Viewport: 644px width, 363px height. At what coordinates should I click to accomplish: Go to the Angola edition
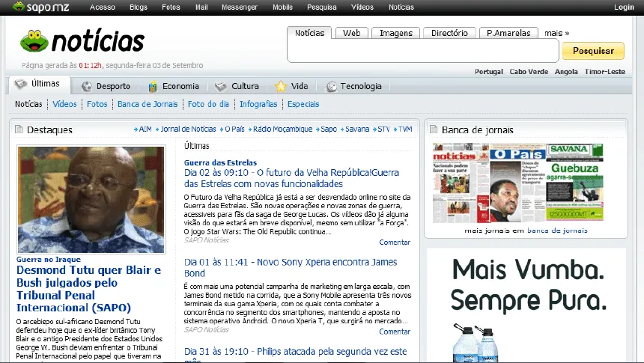click(x=566, y=71)
